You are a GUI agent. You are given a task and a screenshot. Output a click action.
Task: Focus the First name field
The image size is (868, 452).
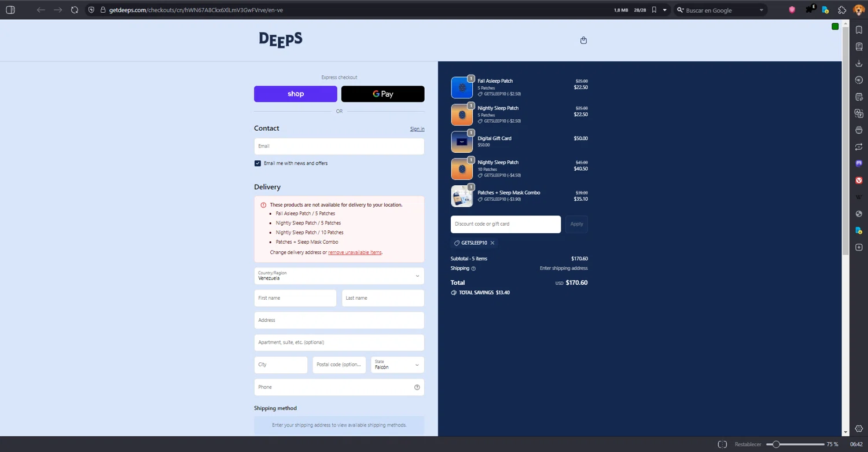(295, 298)
